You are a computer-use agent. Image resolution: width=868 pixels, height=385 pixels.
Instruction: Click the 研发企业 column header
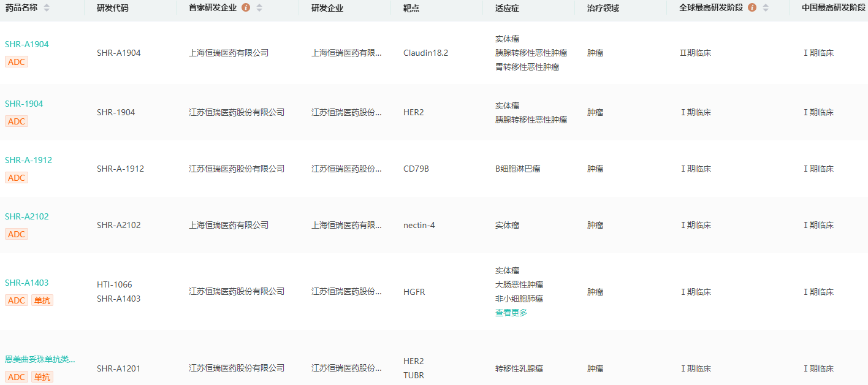327,8
